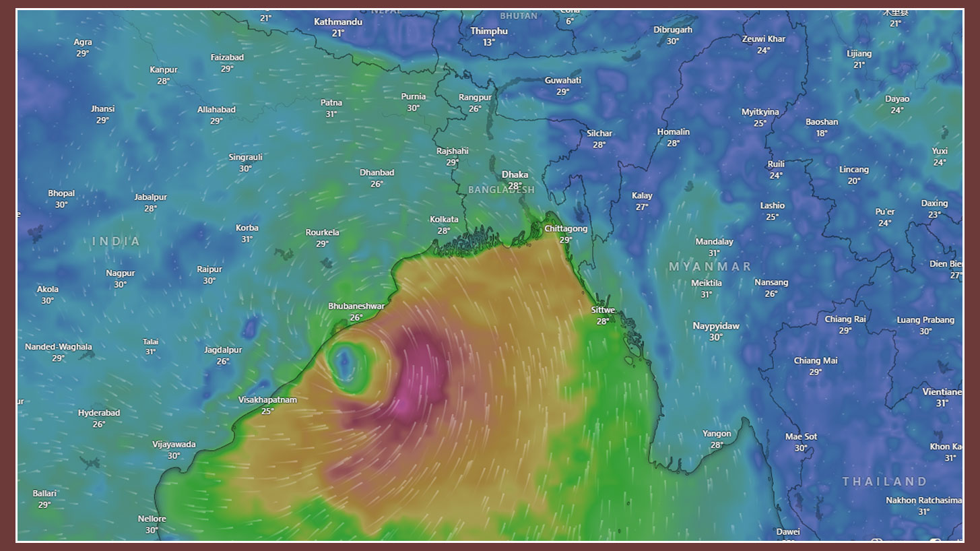Select the Naypyidaw city label
The image size is (980, 551).
(716, 327)
